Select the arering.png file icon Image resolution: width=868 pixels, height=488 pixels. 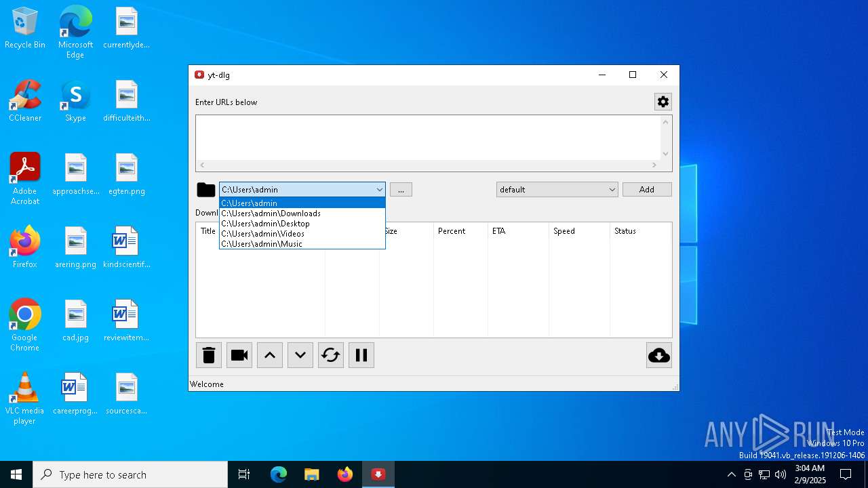[x=75, y=247]
